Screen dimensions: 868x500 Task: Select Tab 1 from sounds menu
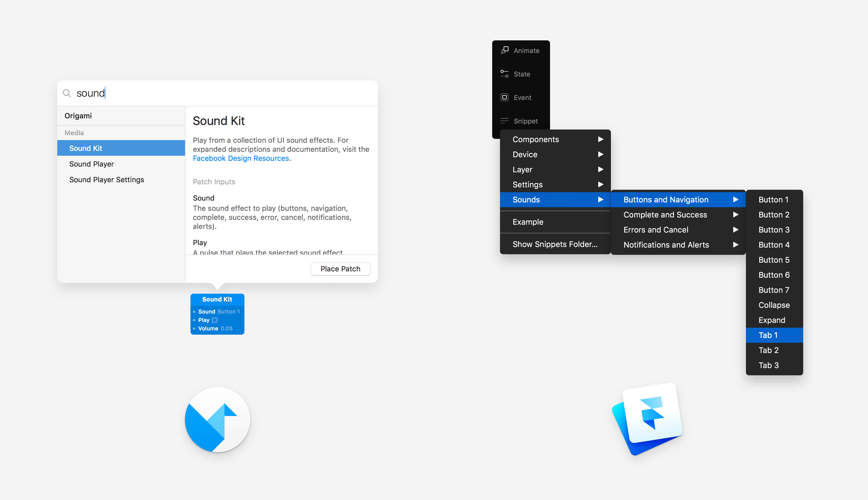768,335
